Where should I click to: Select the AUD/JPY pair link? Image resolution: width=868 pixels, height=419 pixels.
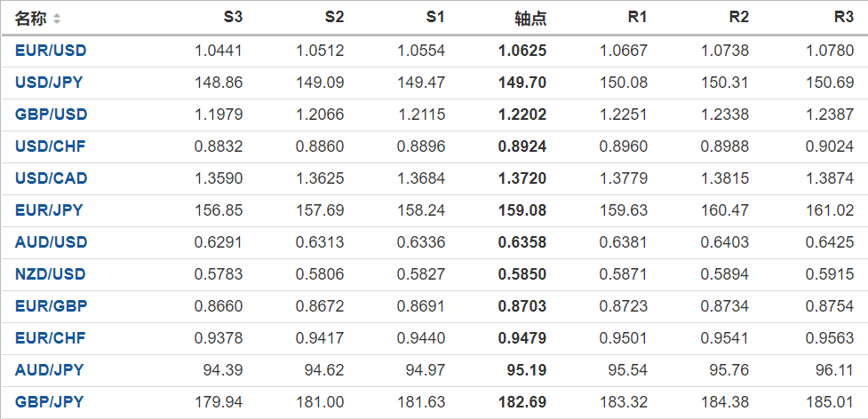(49, 370)
